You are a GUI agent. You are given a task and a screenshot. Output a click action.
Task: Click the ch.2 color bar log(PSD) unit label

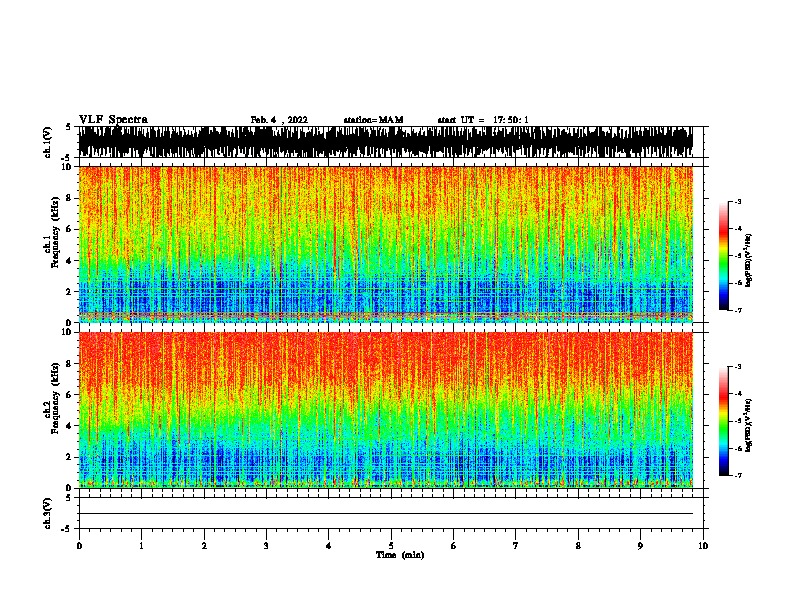[748, 425]
